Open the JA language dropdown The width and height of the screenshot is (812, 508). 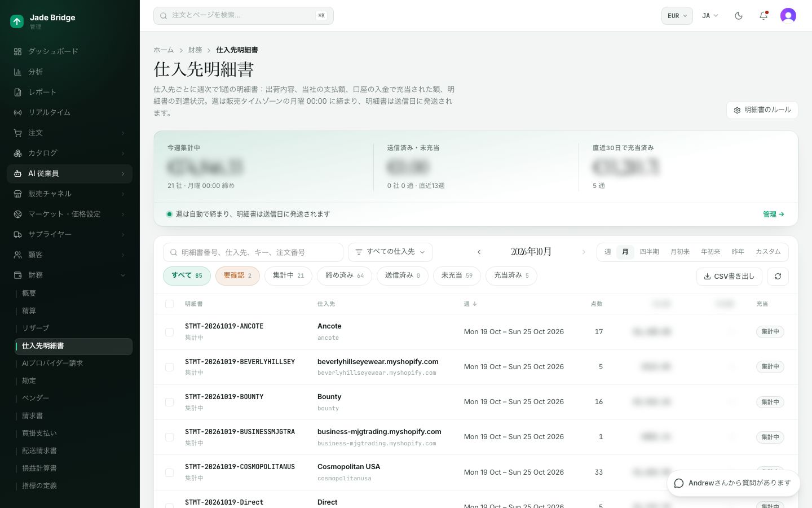coord(710,16)
